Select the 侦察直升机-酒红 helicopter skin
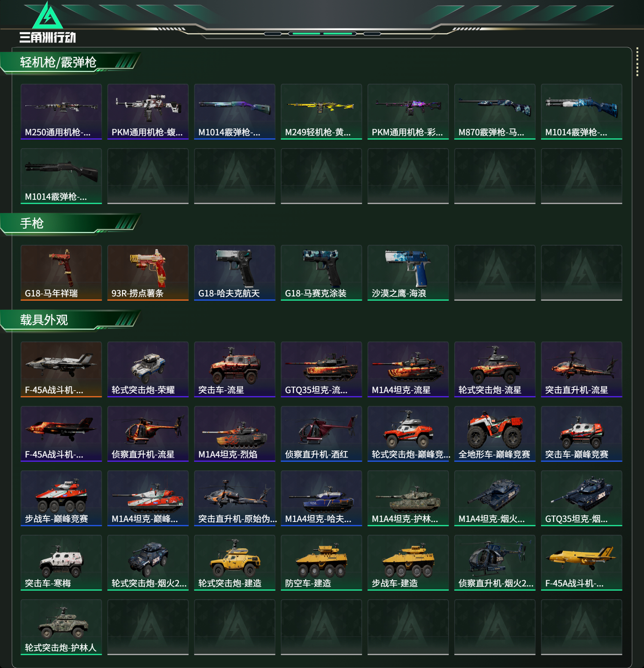The image size is (644, 668). pos(322,433)
